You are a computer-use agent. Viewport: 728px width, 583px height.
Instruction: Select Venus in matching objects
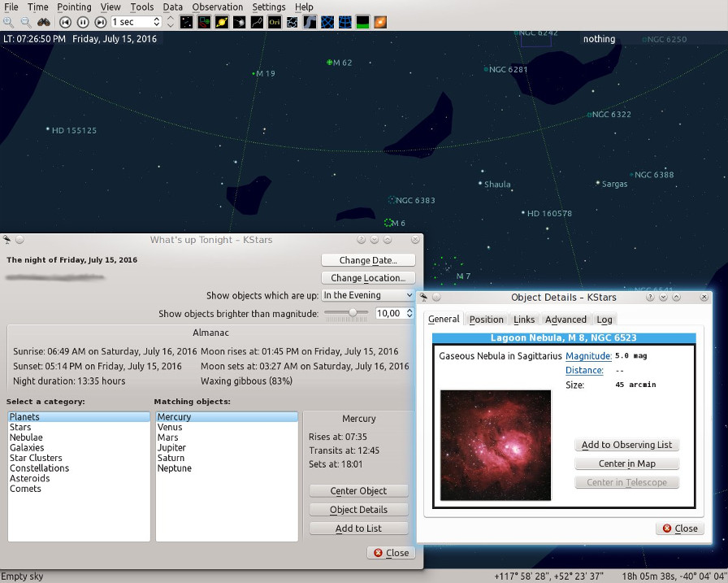pyautogui.click(x=227, y=427)
